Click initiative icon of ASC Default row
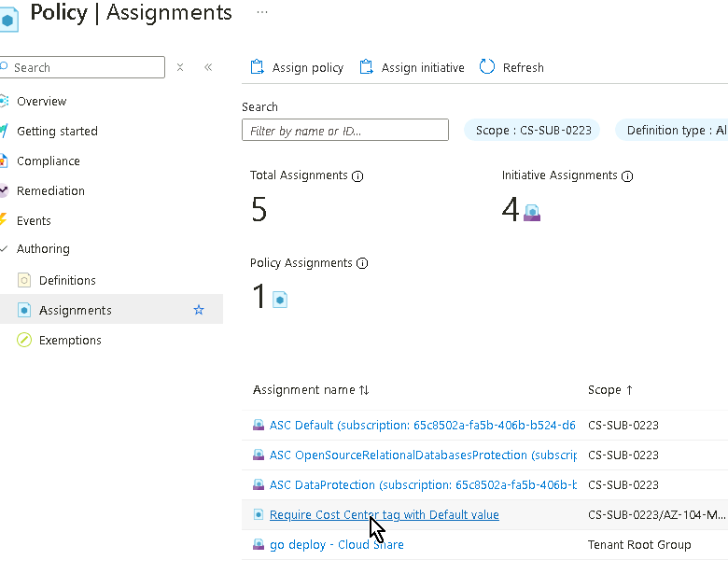728x574 pixels. point(259,425)
